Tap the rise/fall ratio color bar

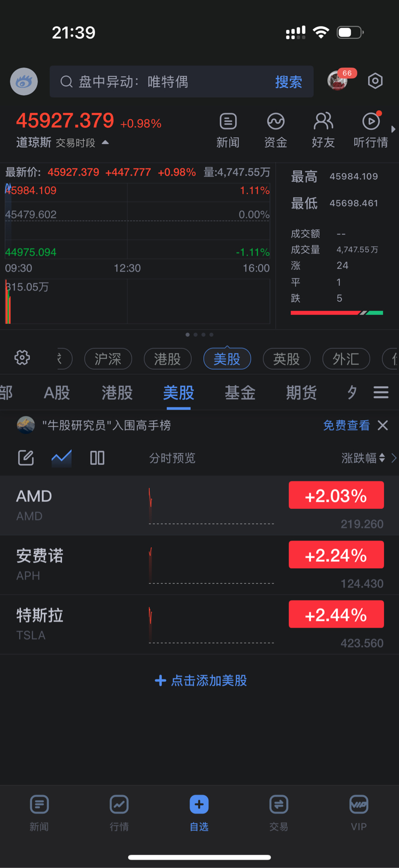[x=337, y=313]
